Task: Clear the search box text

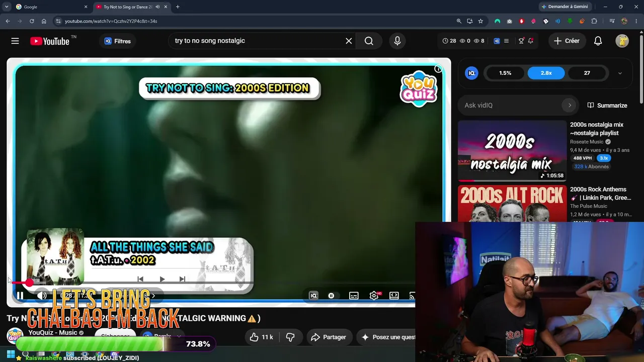Action: (x=349, y=41)
